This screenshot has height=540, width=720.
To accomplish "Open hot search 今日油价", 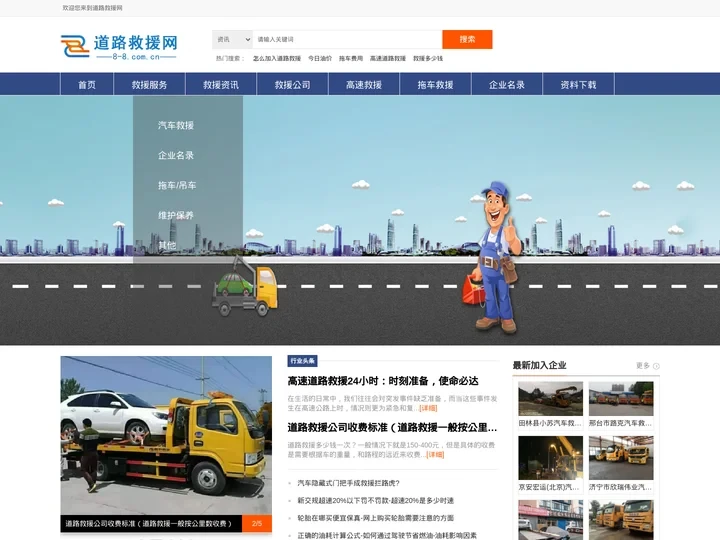I will click(x=320, y=58).
